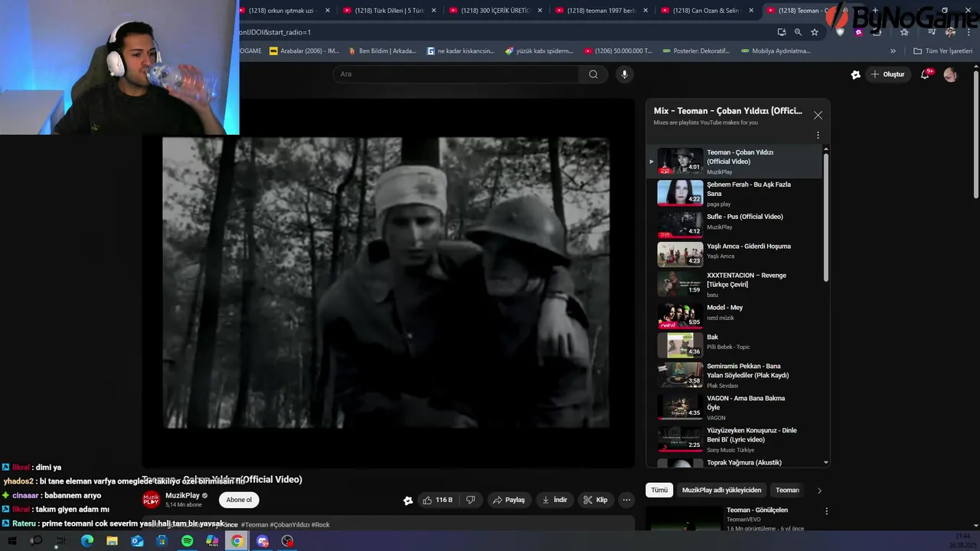980x551 pixels.
Task: Activate voice search microphone icon
Action: click(625, 74)
